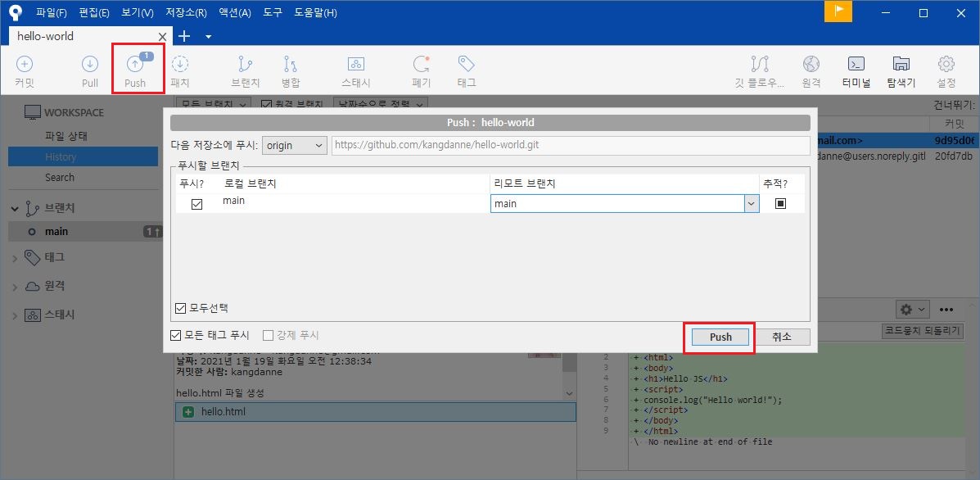Click the Commit (커밋) toolbar icon
Screen dimensions: 980x480
coord(24,70)
